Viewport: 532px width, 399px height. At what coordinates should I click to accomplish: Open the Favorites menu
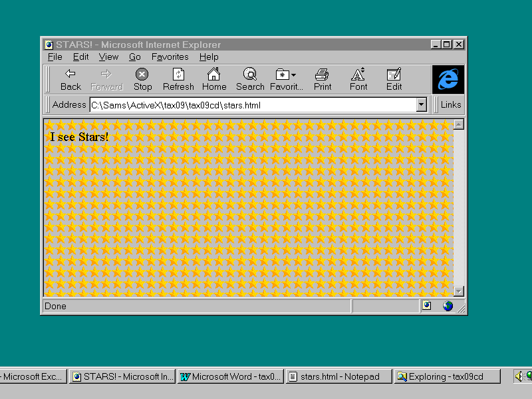pyautogui.click(x=170, y=57)
